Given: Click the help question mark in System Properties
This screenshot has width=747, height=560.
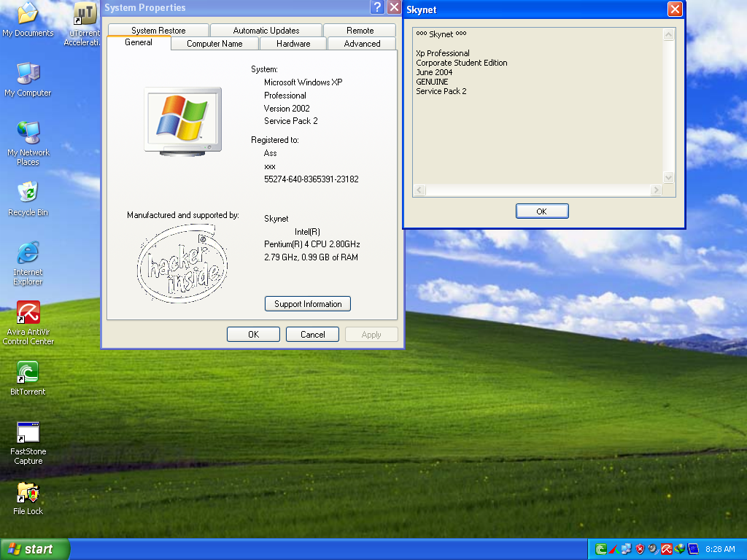Looking at the screenshot, I should [x=377, y=7].
